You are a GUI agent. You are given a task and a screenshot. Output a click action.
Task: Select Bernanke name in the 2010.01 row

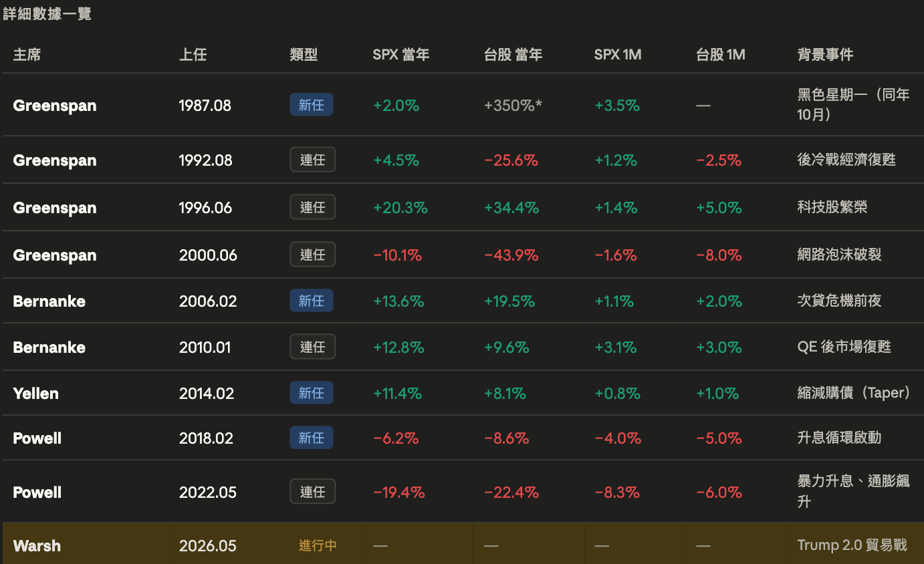click(x=49, y=347)
